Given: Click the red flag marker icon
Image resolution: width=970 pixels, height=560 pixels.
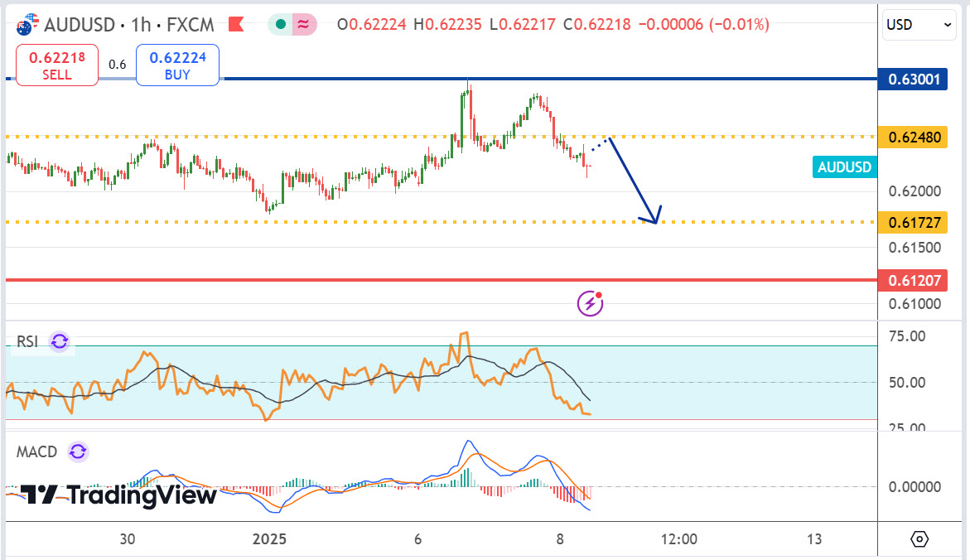Looking at the screenshot, I should 236,25.
